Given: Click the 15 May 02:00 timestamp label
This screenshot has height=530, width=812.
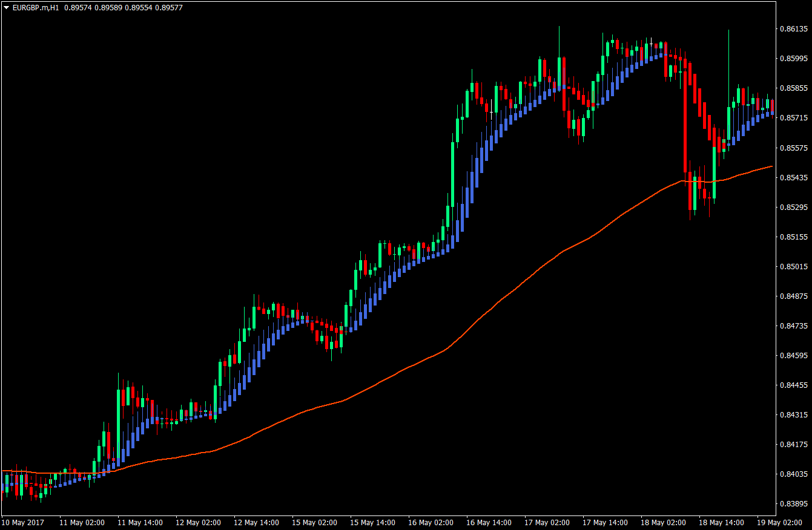Looking at the screenshot, I should (x=315, y=522).
